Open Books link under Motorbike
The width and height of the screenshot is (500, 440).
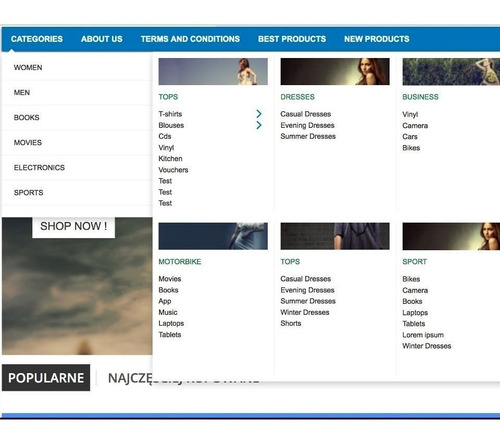(x=168, y=290)
